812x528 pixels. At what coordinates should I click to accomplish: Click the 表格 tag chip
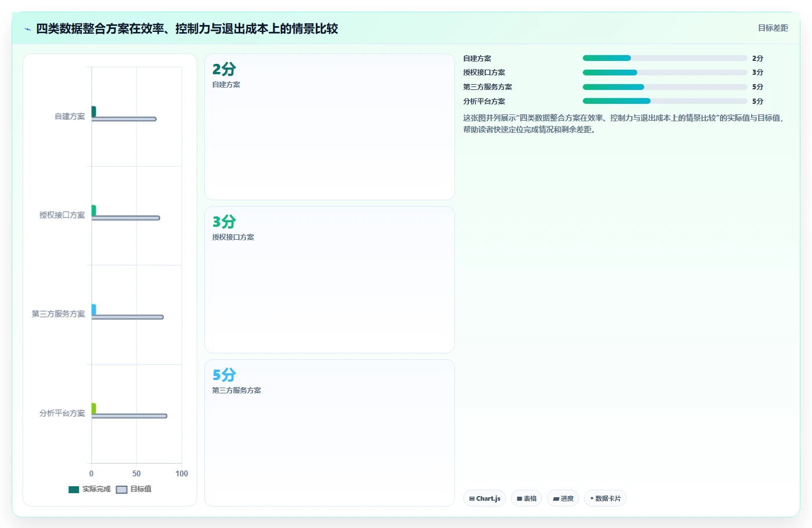tap(526, 498)
